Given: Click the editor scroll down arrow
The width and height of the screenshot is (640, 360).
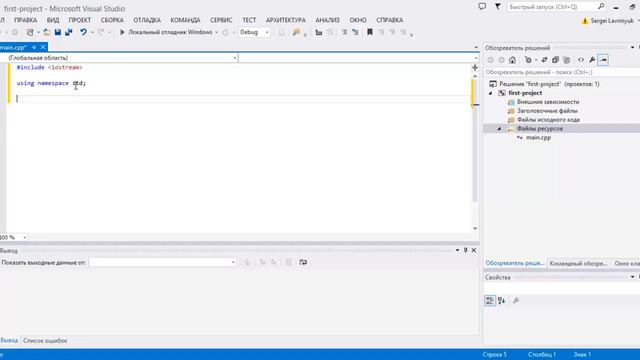Looking at the screenshot, I should coord(475,229).
